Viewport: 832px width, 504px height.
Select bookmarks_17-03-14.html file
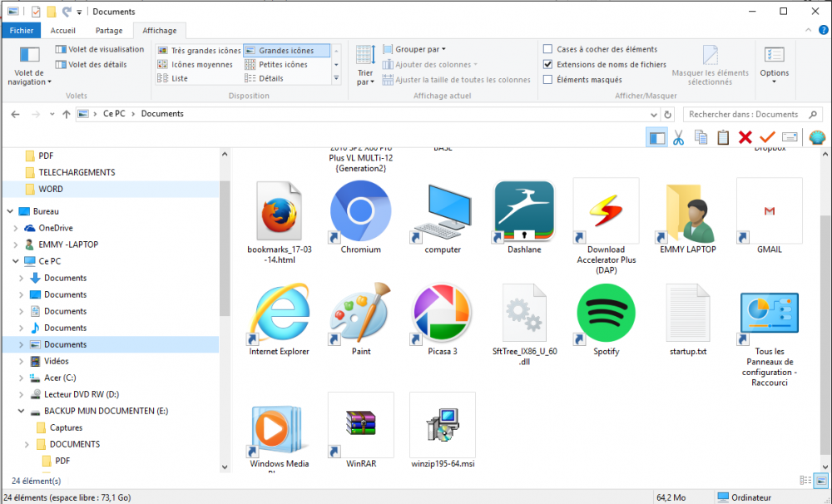(x=279, y=212)
